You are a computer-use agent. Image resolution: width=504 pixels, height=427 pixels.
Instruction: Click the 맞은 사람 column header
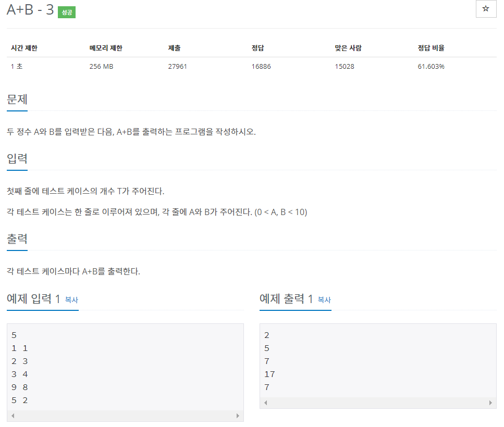(x=348, y=48)
